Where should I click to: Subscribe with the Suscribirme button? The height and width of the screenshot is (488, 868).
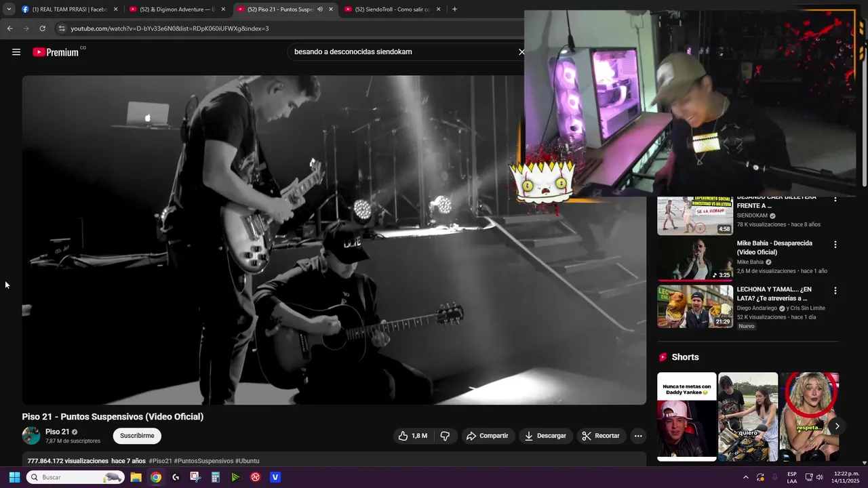click(x=137, y=436)
